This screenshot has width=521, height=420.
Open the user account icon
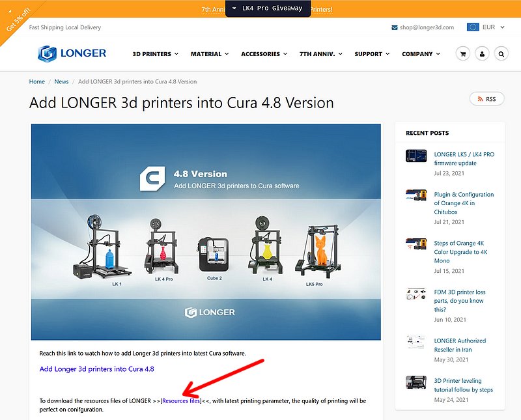click(482, 54)
